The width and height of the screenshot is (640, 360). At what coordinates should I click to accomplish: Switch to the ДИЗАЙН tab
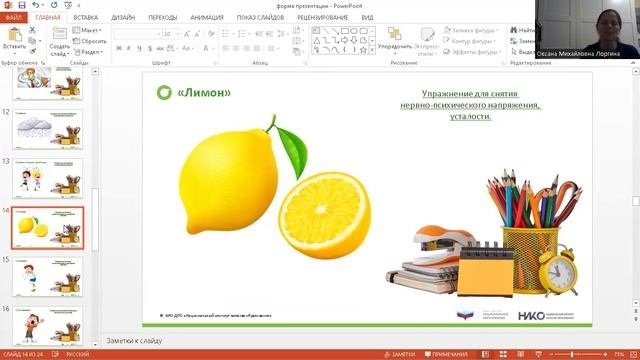pos(123,18)
